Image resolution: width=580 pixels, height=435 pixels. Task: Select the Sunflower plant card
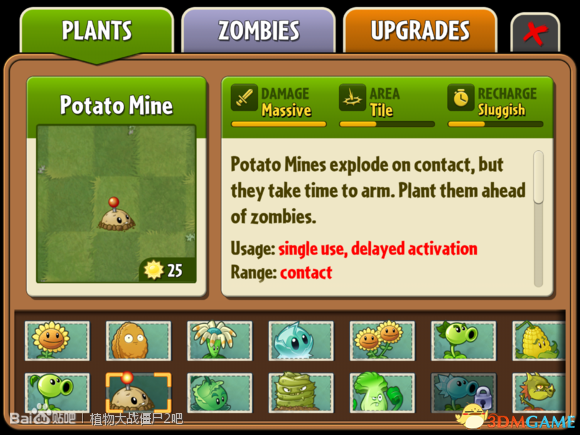coord(57,340)
